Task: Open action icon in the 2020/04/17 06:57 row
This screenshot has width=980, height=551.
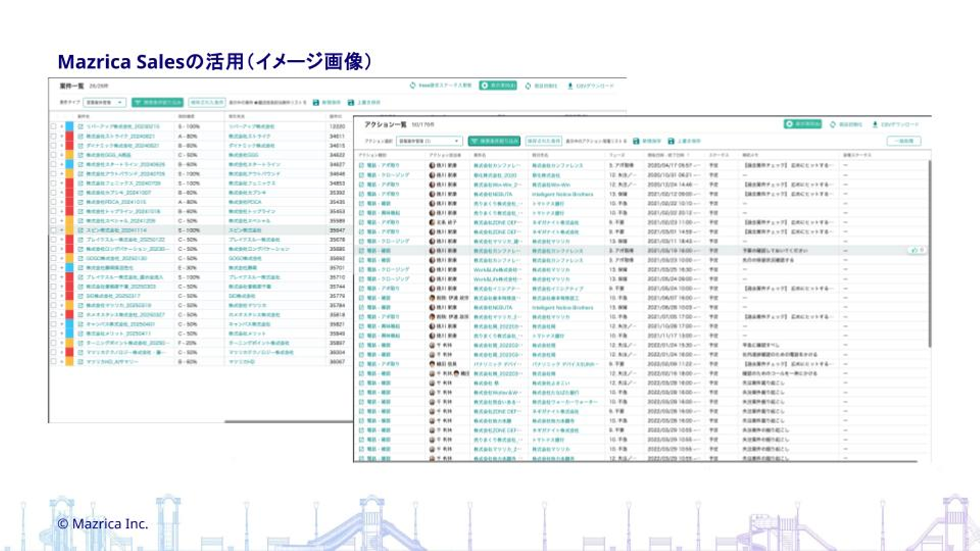Action: [x=361, y=165]
